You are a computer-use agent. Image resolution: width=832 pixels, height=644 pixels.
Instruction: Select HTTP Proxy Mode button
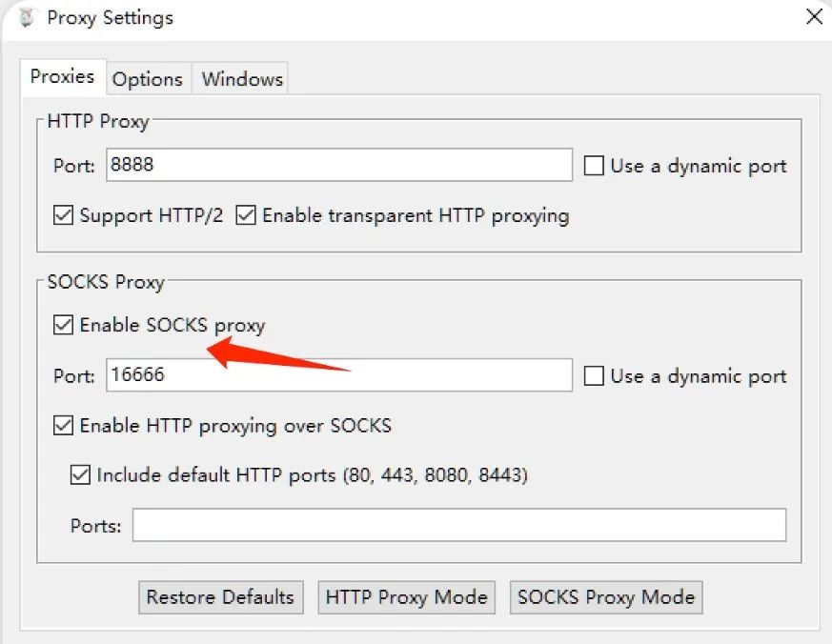click(x=406, y=597)
